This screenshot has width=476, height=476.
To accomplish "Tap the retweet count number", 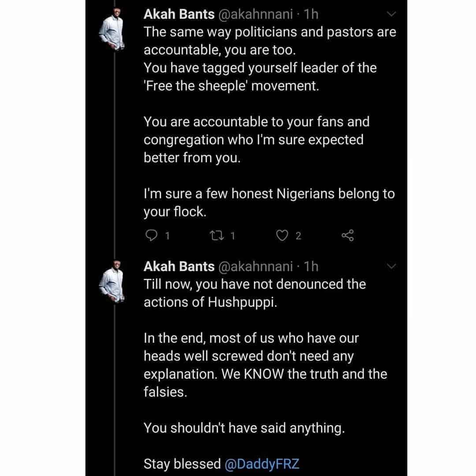I will pos(232,236).
